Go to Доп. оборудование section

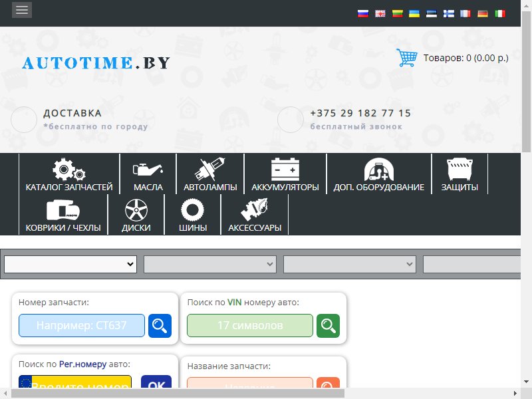coord(378,174)
